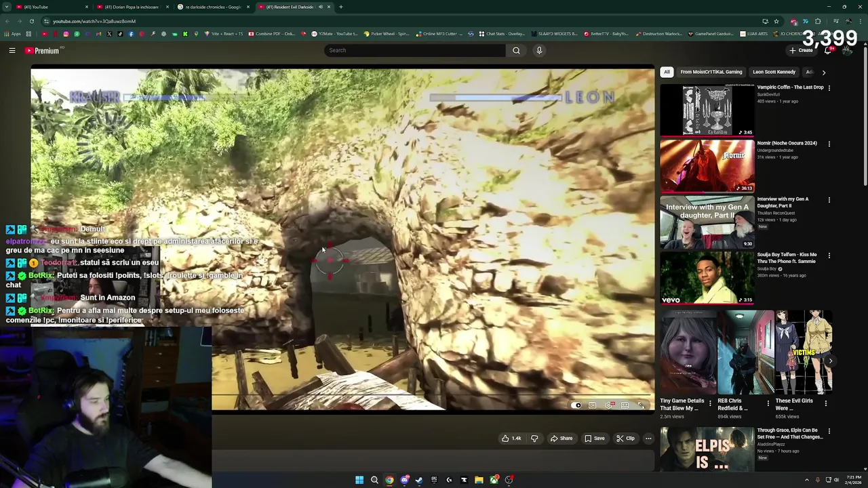Toggle subtitles in the video player
The width and height of the screenshot is (868, 488).
tap(592, 405)
